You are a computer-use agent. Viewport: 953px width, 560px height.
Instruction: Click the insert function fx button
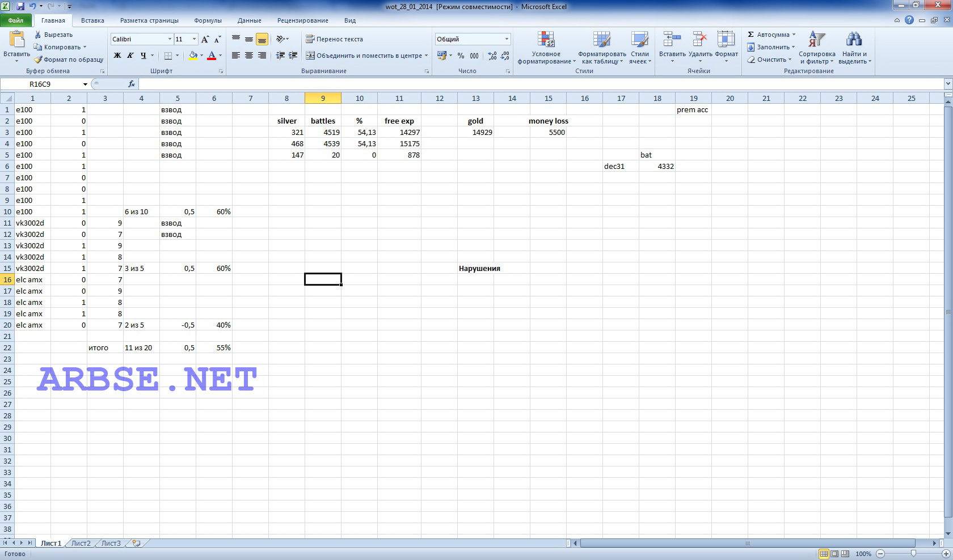(x=132, y=84)
